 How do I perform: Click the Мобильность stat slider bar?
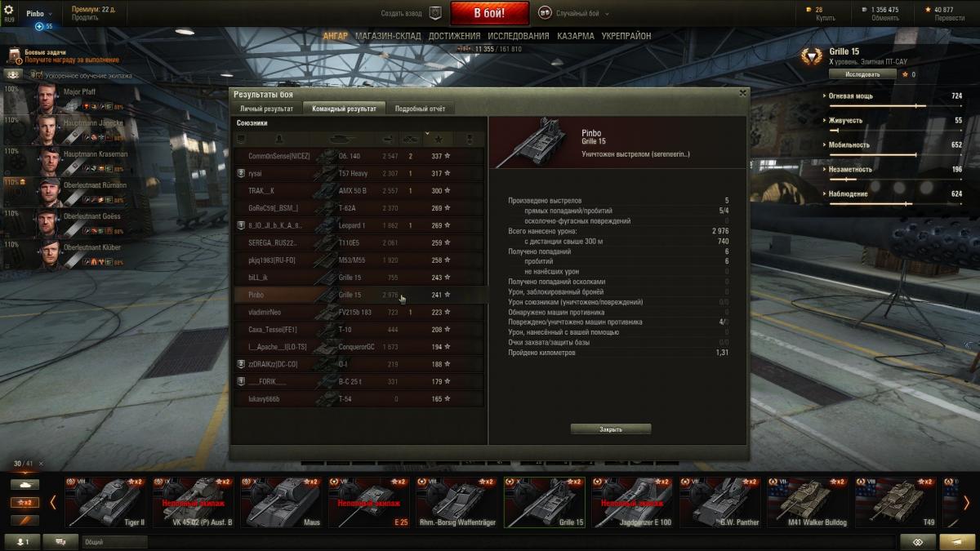coord(894,154)
